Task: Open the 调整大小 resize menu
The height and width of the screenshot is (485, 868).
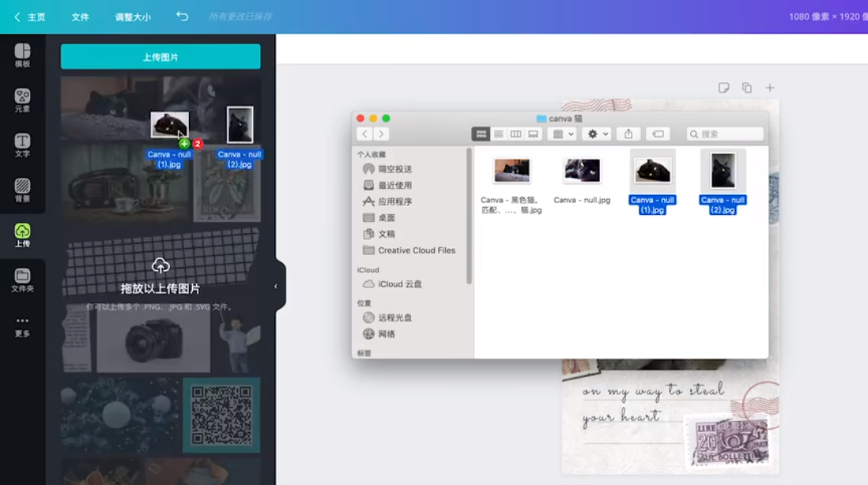Action: tap(133, 17)
